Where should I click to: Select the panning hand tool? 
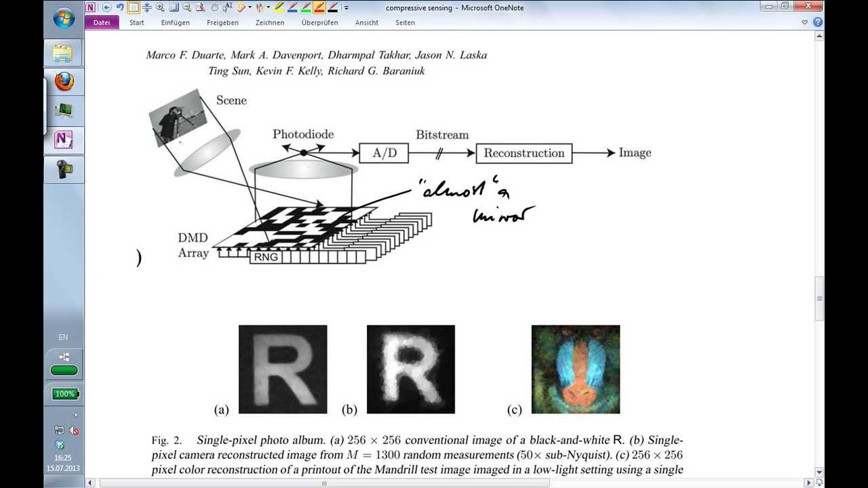coord(214,7)
